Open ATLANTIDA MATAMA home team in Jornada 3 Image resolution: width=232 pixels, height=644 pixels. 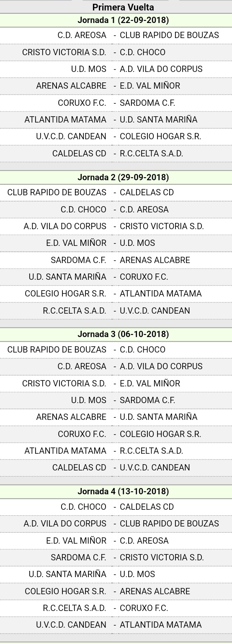(x=65, y=451)
